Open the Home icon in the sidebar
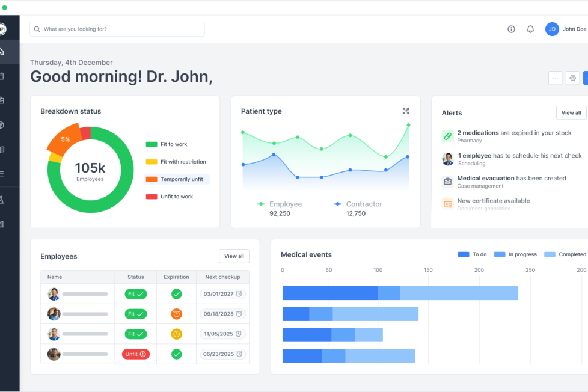588x392 pixels. 2,52
